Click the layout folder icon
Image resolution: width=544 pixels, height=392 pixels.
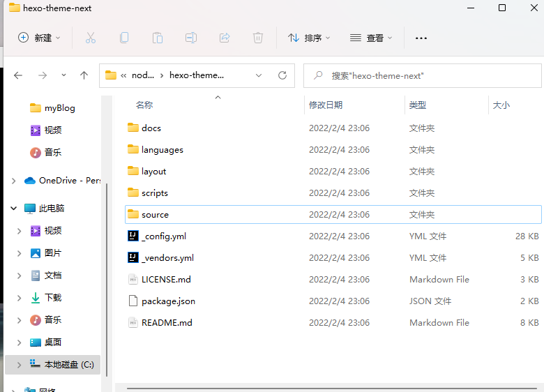pyautogui.click(x=133, y=171)
